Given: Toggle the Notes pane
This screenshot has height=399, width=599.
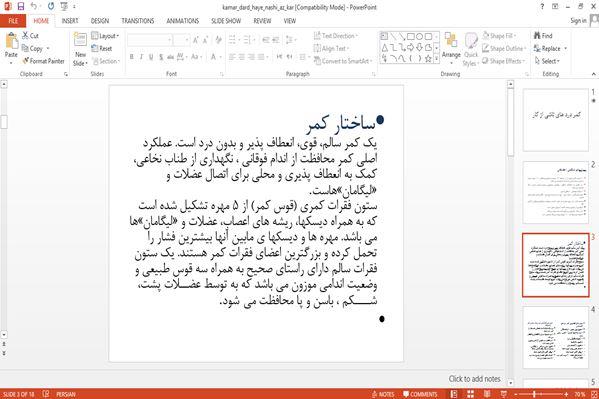Looking at the screenshot, I should 383,394.
